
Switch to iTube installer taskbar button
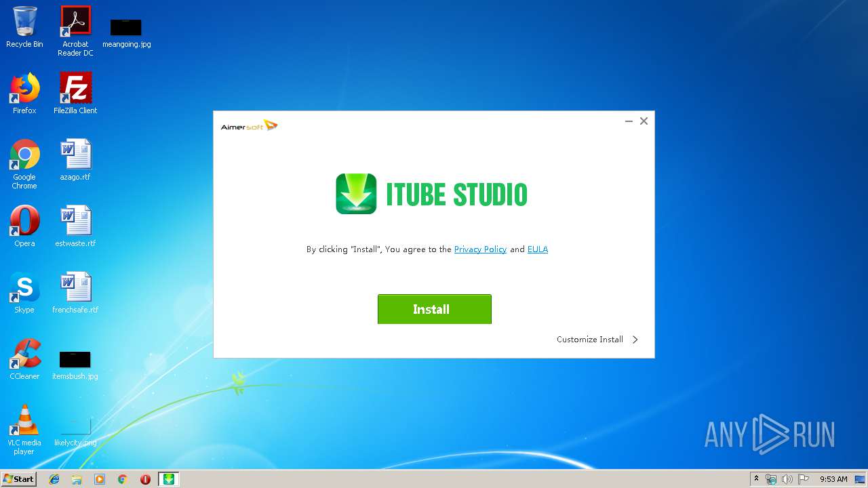pyautogui.click(x=169, y=479)
